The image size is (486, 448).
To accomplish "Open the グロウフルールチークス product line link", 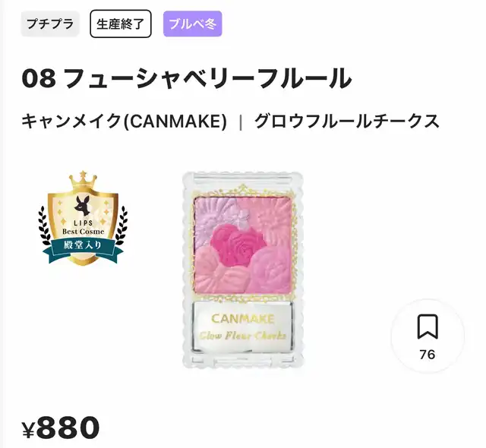I will click(x=347, y=121).
